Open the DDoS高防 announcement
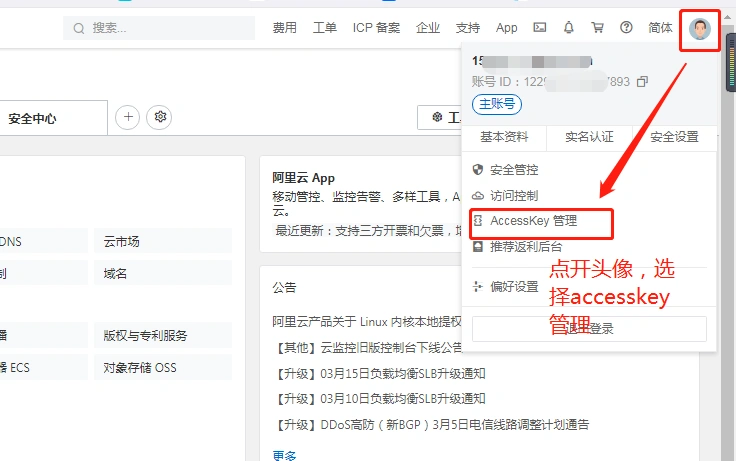736x461 pixels. pyautogui.click(x=431, y=425)
